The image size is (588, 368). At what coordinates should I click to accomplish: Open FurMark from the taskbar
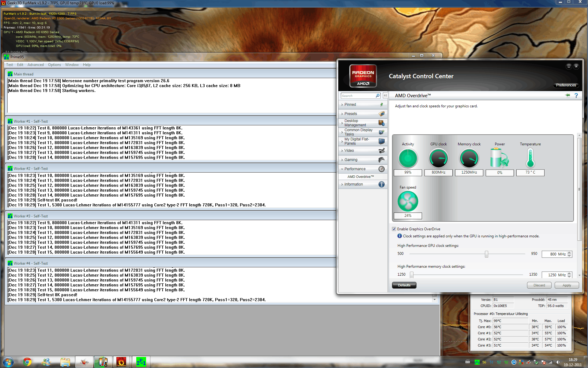(x=121, y=362)
